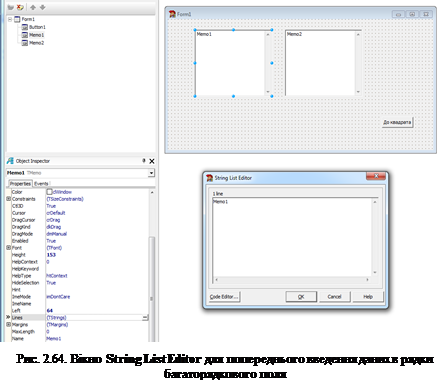Click the Memo2 component icon in tree
The image size is (448, 386).
point(25,43)
